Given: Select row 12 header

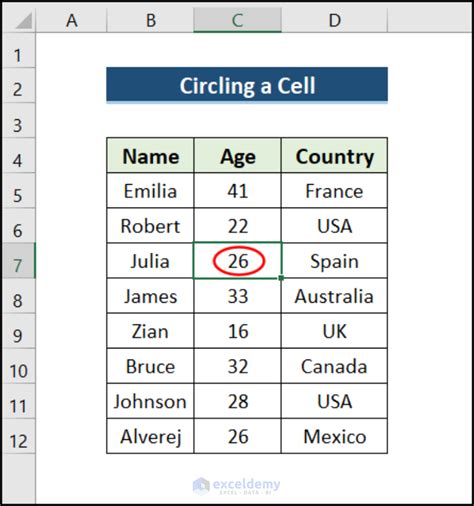Looking at the screenshot, I should [18, 436].
